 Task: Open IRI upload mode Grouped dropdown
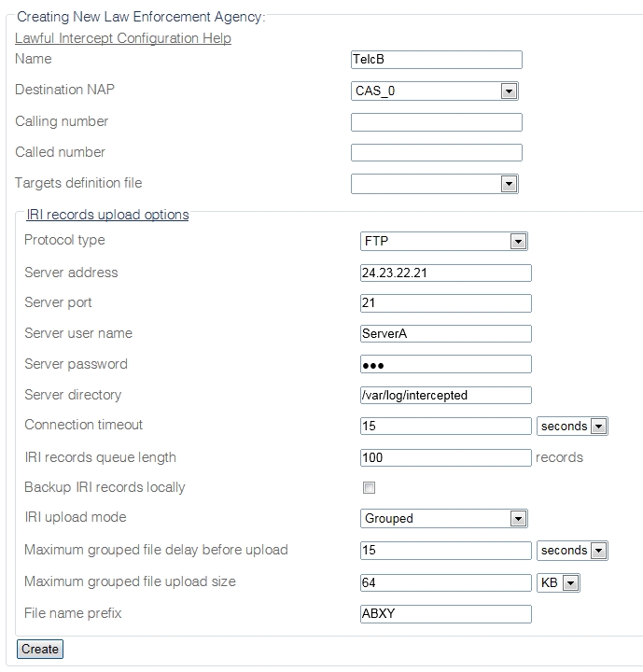443,518
